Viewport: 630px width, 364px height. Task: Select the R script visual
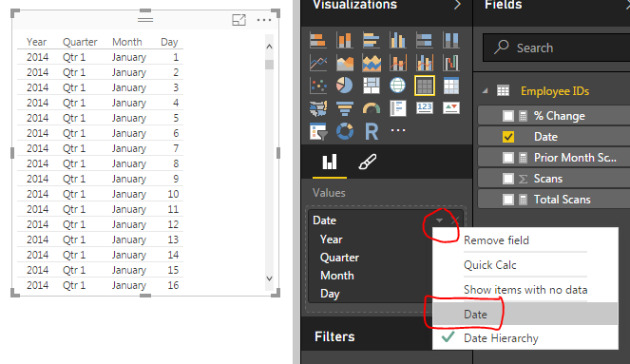pos(372,131)
